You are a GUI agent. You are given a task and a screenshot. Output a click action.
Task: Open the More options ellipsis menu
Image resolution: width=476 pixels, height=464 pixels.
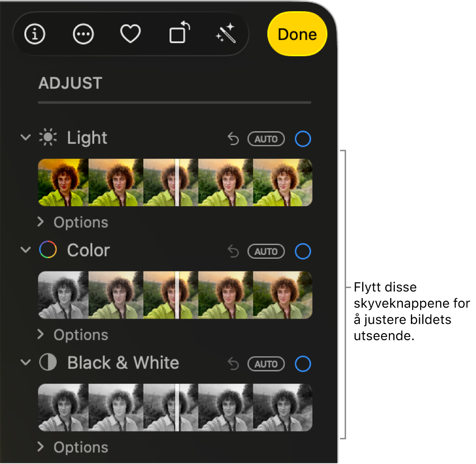coord(83,34)
